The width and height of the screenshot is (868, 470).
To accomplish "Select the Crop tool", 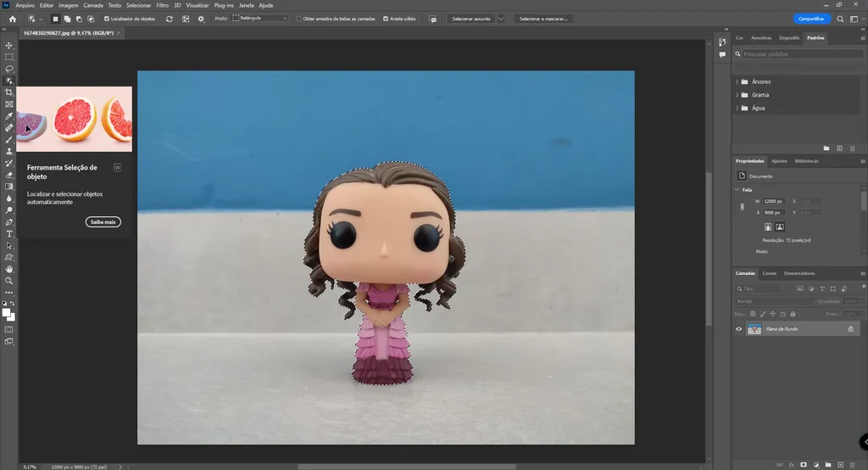I will 9,92.
